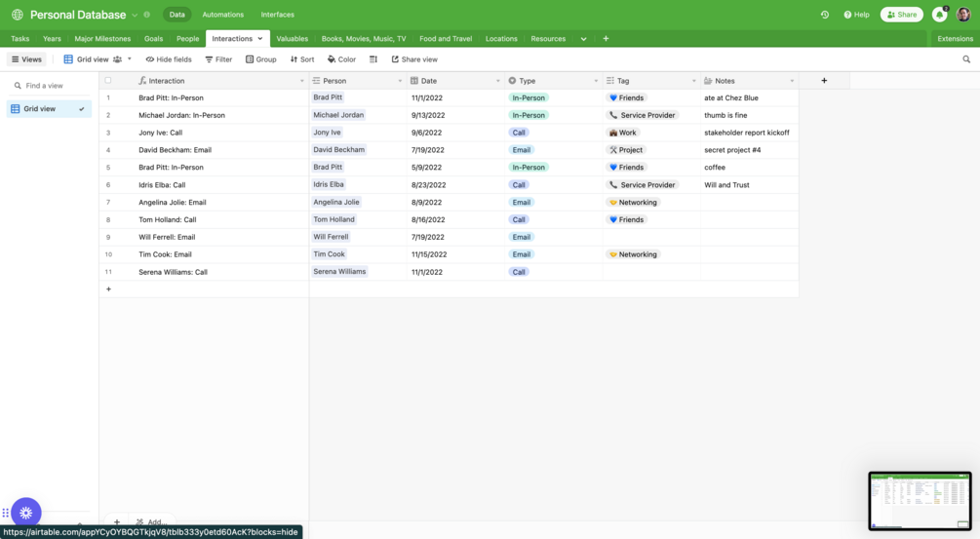Add a new field with plus header
Image resolution: width=980 pixels, height=539 pixels.
click(x=824, y=81)
